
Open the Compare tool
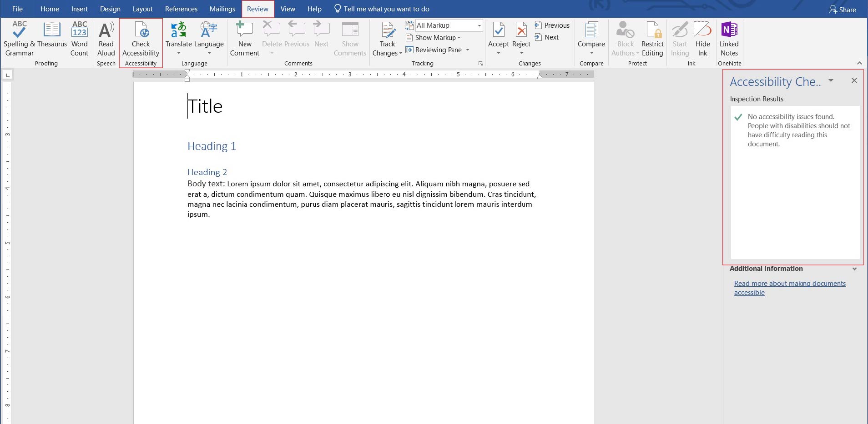pos(591,36)
